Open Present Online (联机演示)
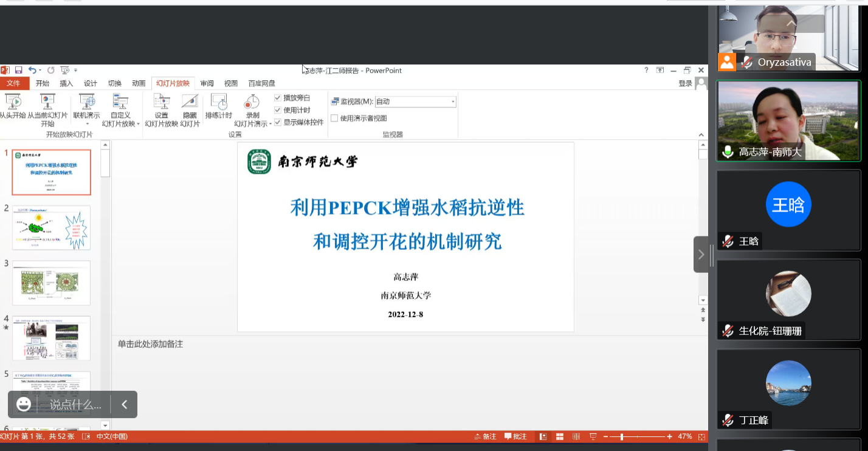 coord(87,106)
